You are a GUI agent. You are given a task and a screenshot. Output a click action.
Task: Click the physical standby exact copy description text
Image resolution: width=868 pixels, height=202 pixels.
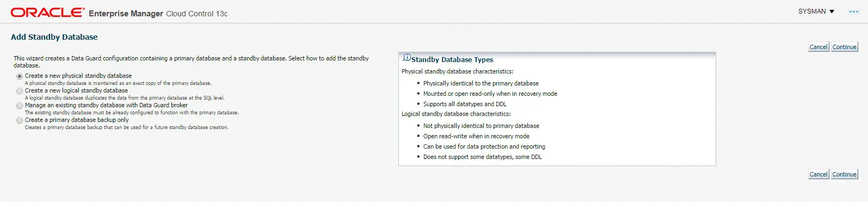pyautogui.click(x=118, y=83)
